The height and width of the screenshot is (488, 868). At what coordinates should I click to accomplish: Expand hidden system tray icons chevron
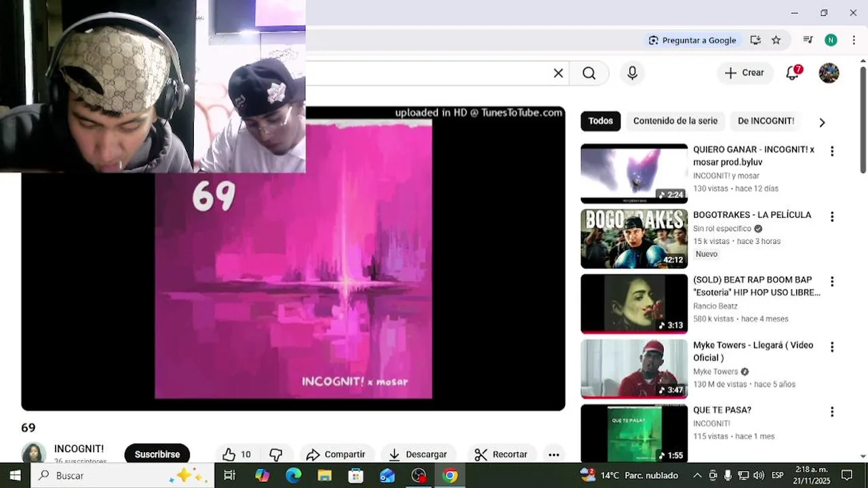pos(697,475)
